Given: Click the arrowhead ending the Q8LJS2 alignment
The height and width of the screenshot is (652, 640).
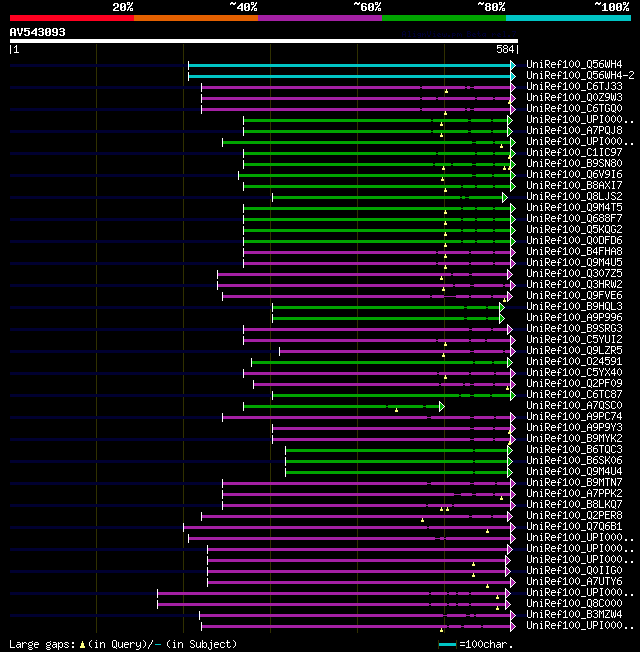Looking at the screenshot, I should (505, 197).
